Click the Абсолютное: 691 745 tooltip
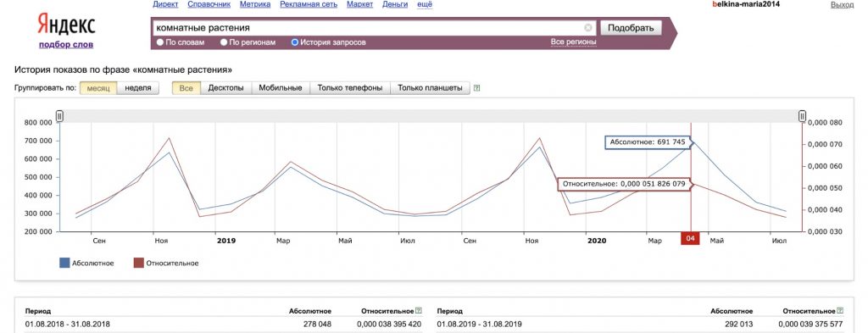Screen dimensions: 868x333 click(x=648, y=142)
